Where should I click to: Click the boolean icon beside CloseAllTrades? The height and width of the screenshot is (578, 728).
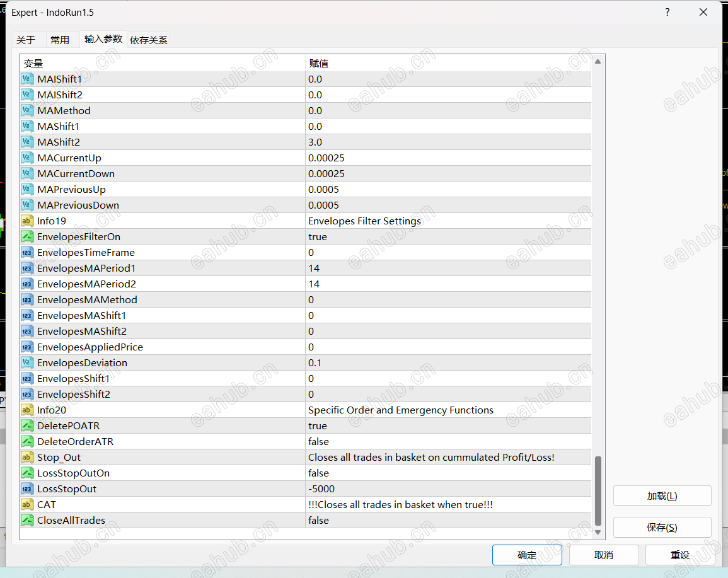pos(27,521)
